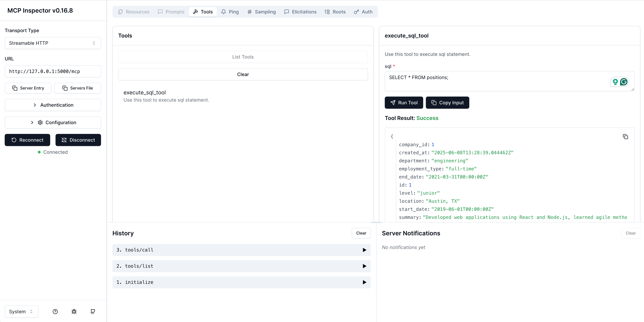
Task: Disconnect from the MCP server
Action: (x=78, y=140)
